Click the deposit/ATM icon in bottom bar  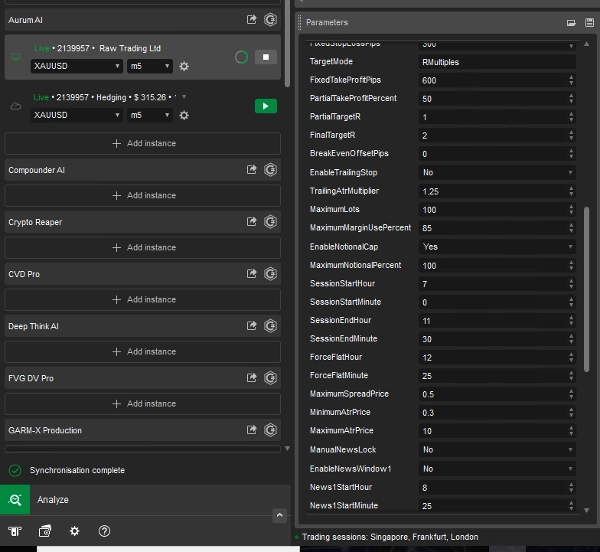[x=15, y=531]
